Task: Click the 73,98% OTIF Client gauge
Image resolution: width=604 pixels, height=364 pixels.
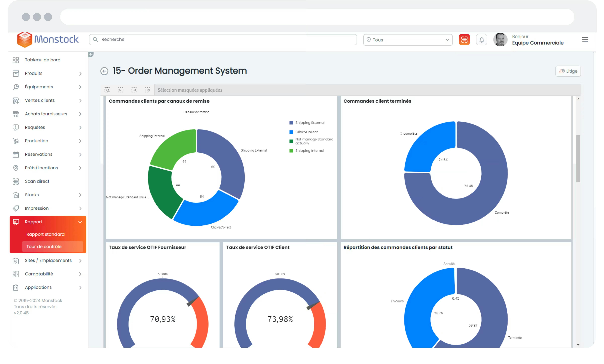Action: 280,319
